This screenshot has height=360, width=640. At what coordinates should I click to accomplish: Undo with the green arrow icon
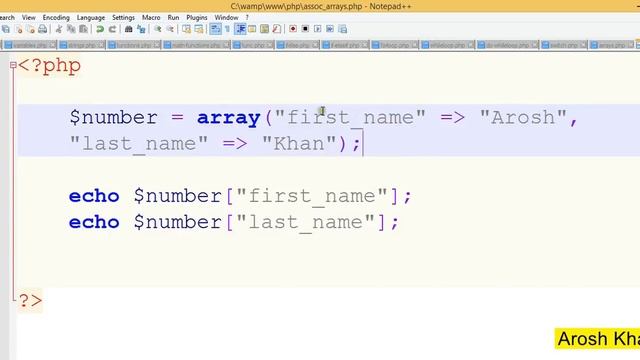click(100, 29)
